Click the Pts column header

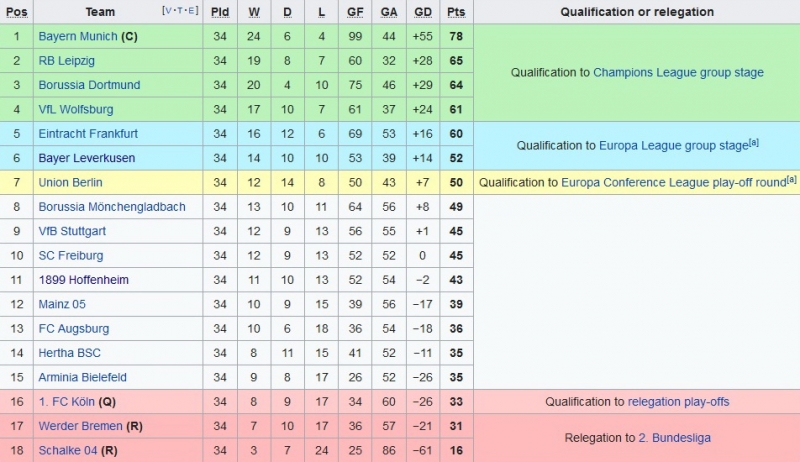click(456, 12)
